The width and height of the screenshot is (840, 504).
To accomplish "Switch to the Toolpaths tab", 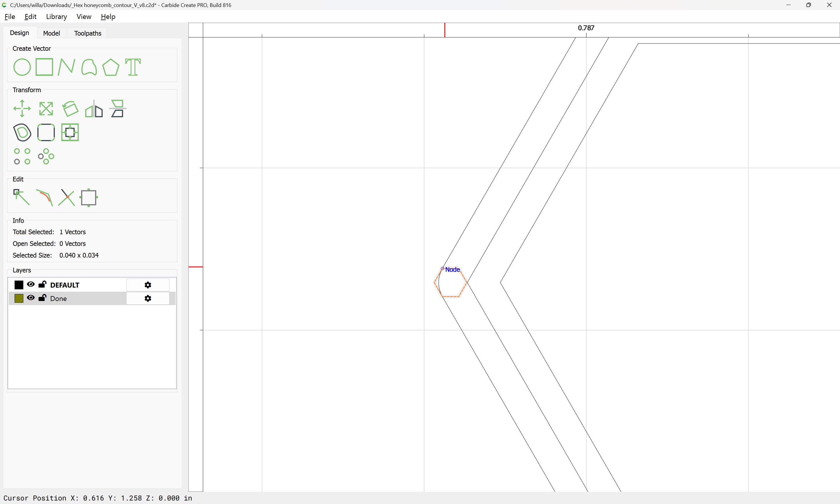I will pyautogui.click(x=87, y=33).
